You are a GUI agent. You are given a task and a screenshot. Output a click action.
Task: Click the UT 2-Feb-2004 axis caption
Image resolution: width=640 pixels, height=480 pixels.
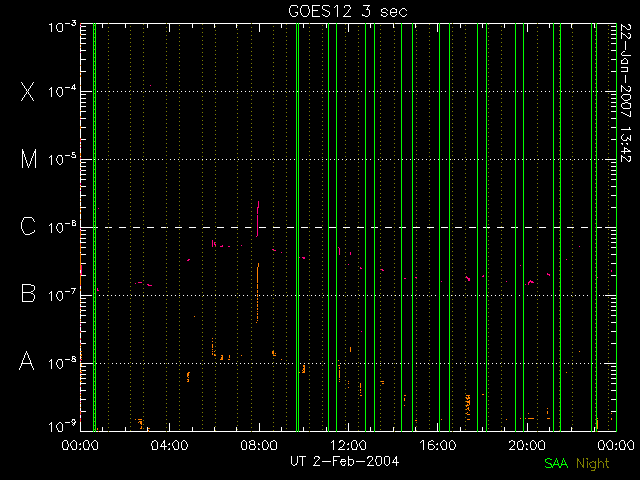click(344, 461)
